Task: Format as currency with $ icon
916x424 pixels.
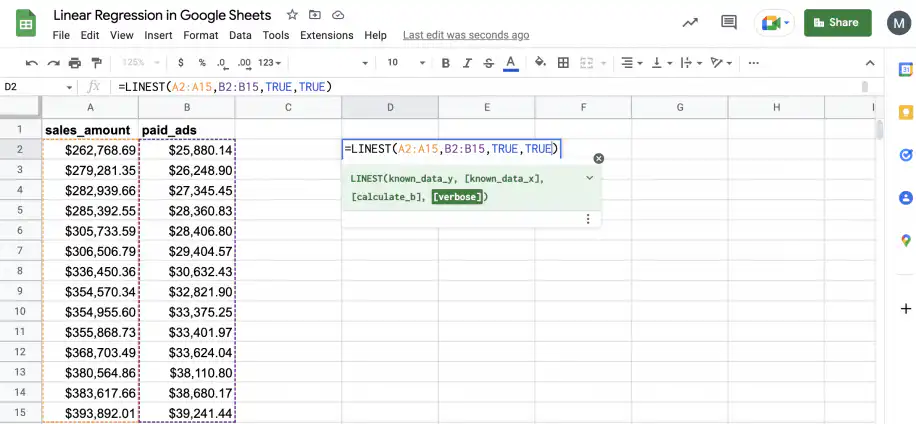Action: tap(181, 62)
